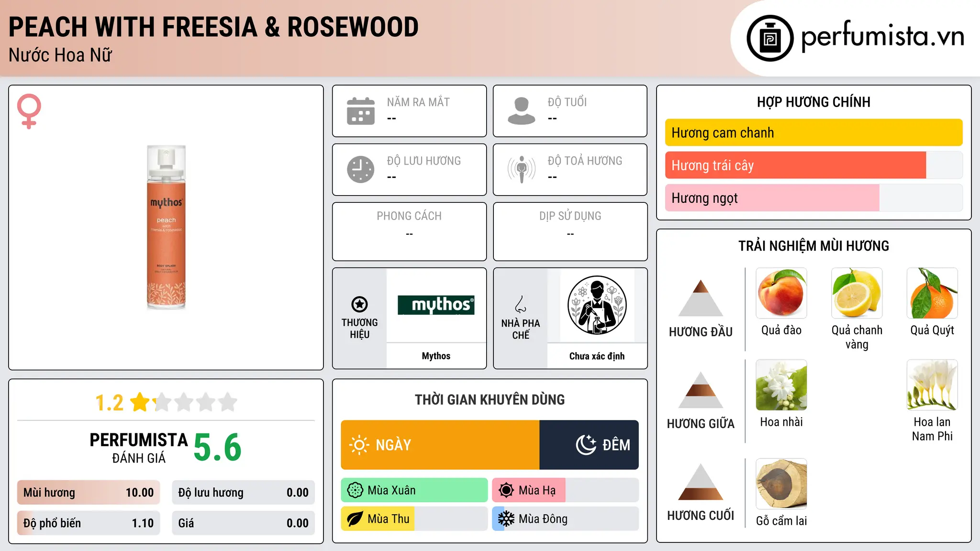Click the perfumista.vn site name
The height and width of the screenshot is (551, 980).
(883, 36)
